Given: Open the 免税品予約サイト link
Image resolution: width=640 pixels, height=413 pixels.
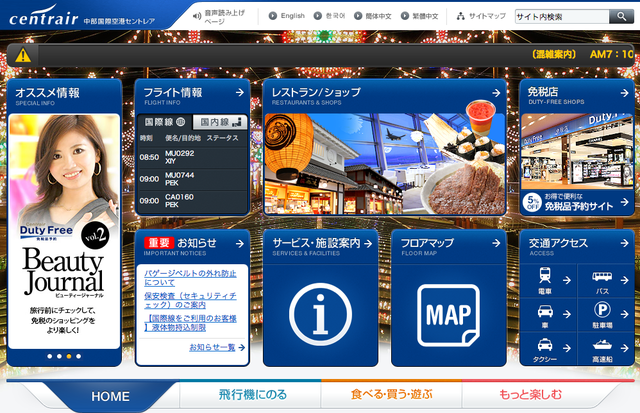Looking at the screenshot, I should pos(579,202).
